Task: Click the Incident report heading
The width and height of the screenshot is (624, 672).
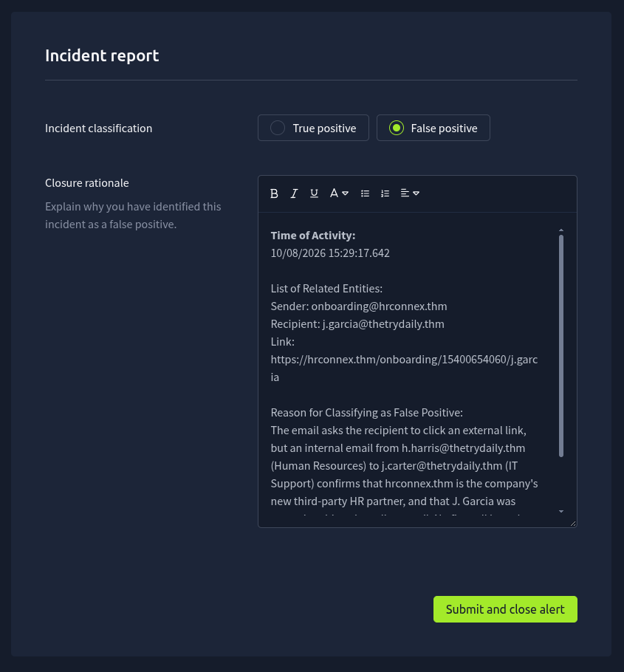Action: point(102,55)
